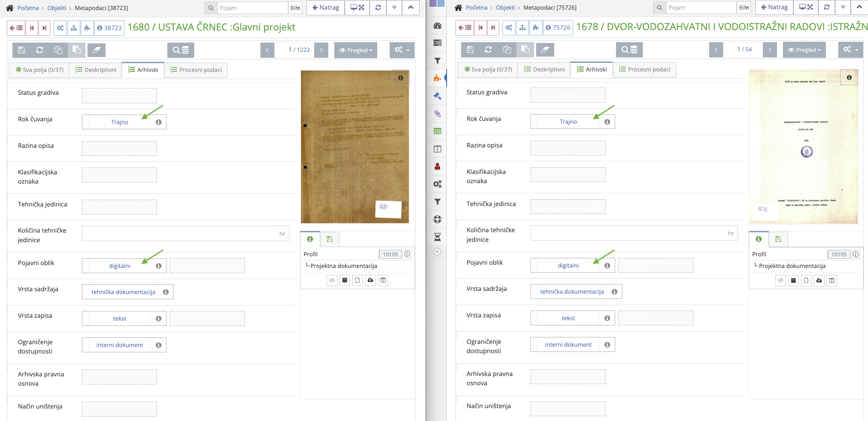
Task: Click the database search icon in the right window
Action: [x=629, y=49]
